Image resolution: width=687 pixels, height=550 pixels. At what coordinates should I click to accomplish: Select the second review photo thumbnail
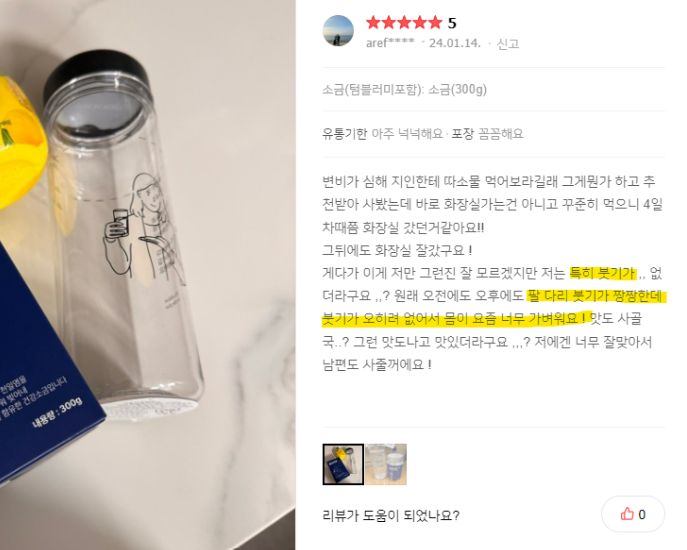coord(386,464)
